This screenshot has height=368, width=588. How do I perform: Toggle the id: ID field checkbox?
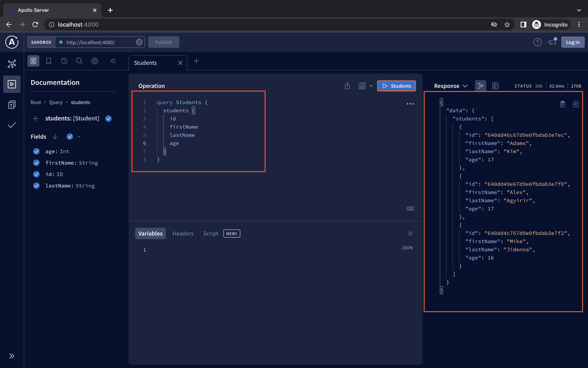pyautogui.click(x=37, y=174)
